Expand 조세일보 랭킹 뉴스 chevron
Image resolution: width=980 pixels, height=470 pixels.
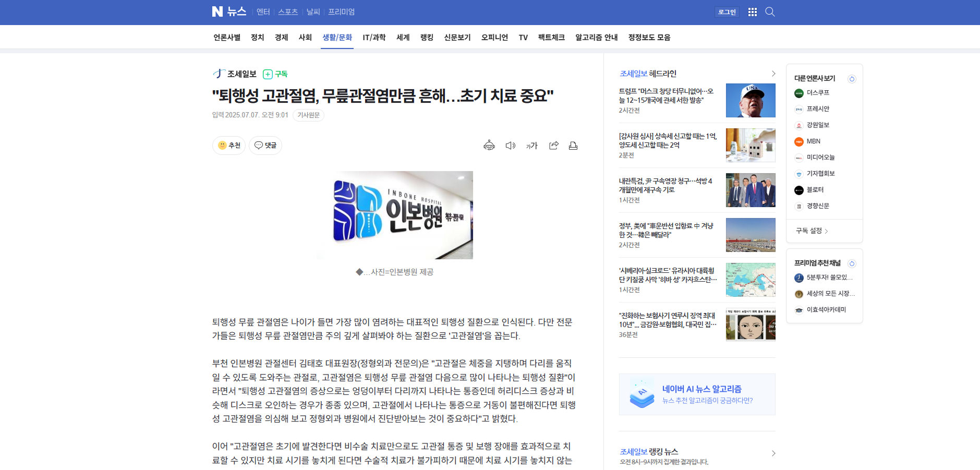click(773, 453)
